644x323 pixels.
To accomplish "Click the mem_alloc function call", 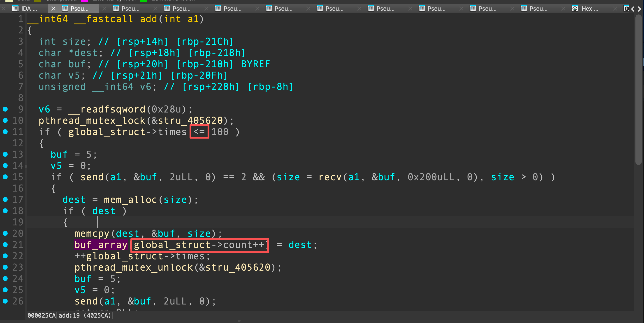I will point(130,200).
